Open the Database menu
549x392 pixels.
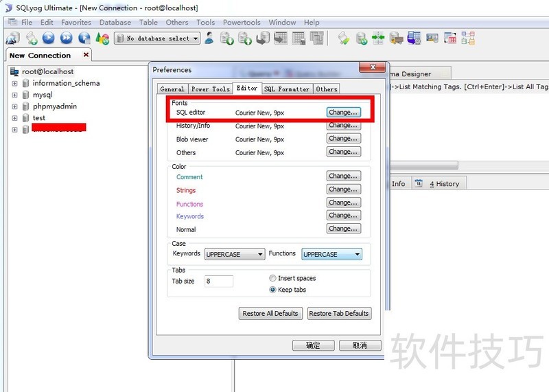(x=115, y=23)
